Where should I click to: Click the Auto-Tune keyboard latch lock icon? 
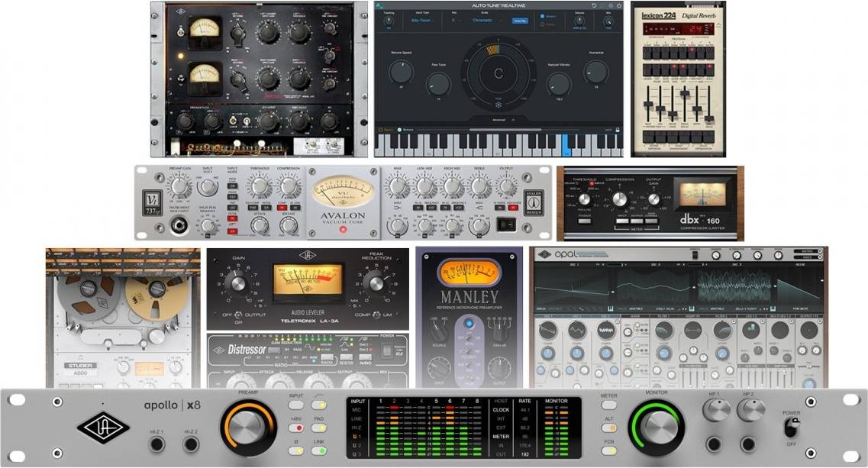tap(618, 130)
